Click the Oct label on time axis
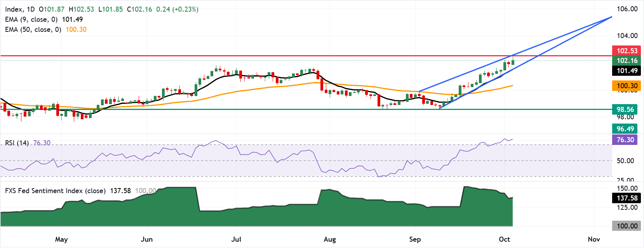 504,239
